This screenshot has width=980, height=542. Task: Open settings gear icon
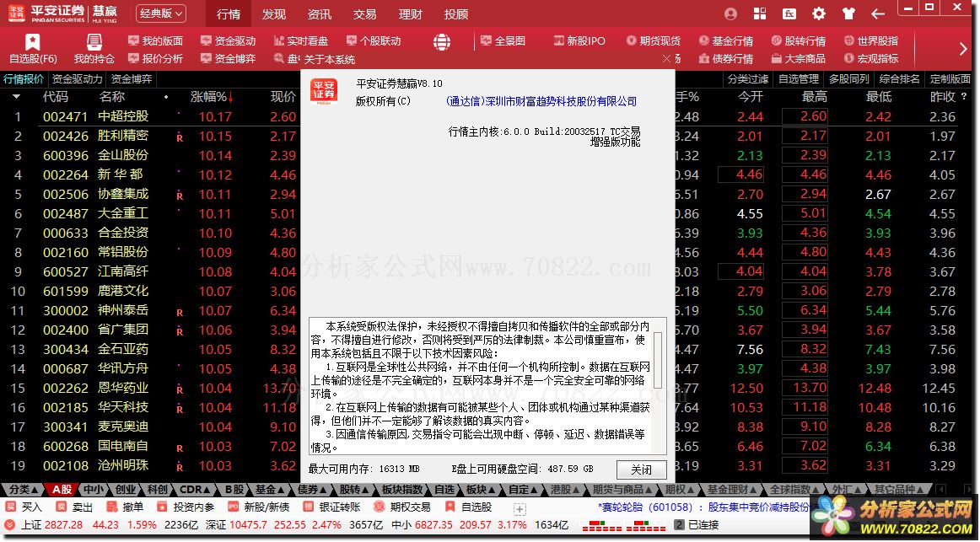pyautogui.click(x=819, y=13)
